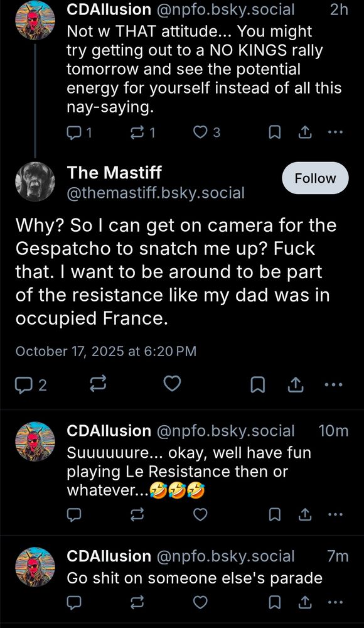Bookmark the 'Le Resistance' reply
This screenshot has width=364, height=628.
point(274,514)
